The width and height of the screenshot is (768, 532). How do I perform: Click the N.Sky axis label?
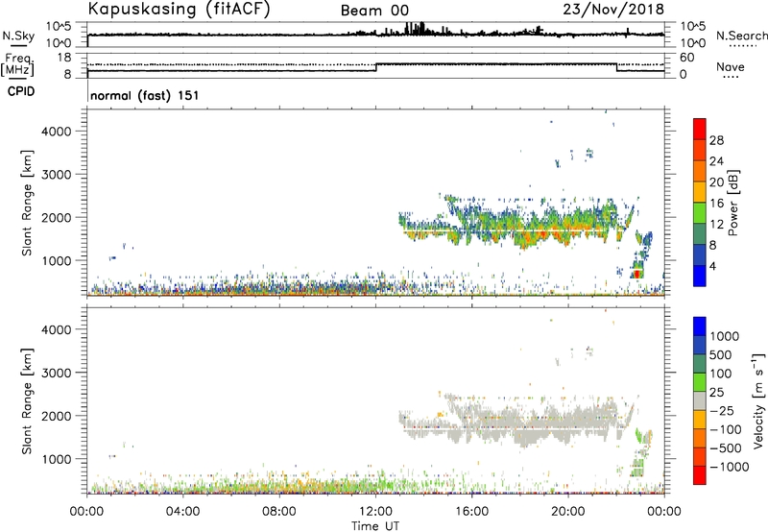point(18,36)
